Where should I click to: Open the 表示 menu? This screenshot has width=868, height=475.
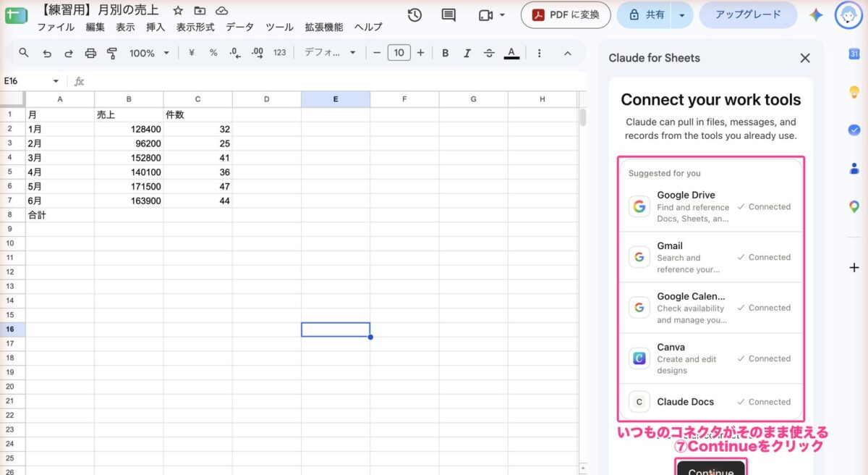point(125,27)
